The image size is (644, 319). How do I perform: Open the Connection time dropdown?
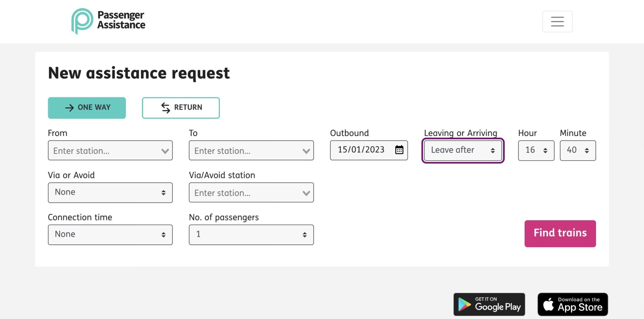coord(110,234)
